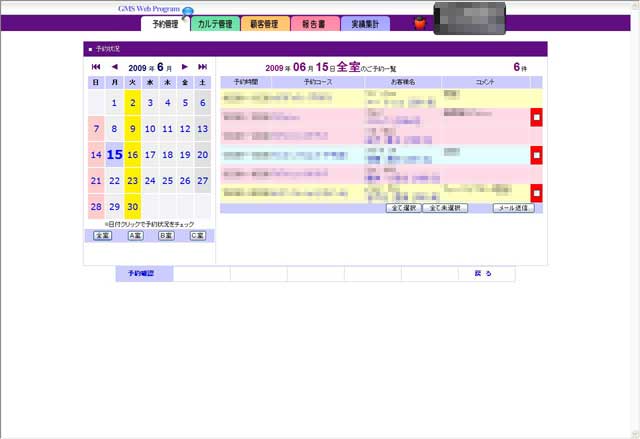Go to the previous month in the calendar

(x=113, y=67)
